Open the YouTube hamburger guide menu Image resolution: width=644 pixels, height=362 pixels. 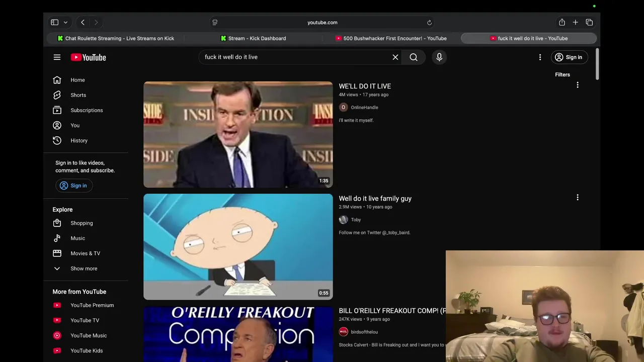pyautogui.click(x=57, y=57)
